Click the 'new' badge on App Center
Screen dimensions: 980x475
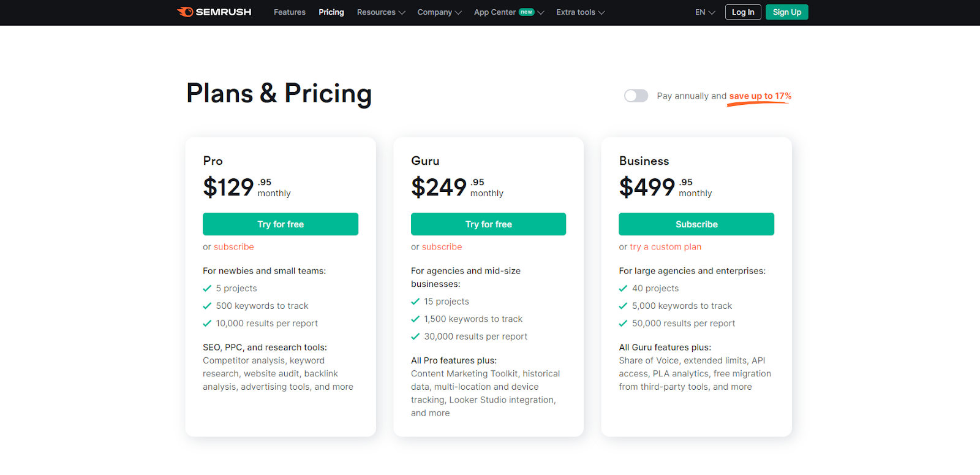(x=527, y=12)
